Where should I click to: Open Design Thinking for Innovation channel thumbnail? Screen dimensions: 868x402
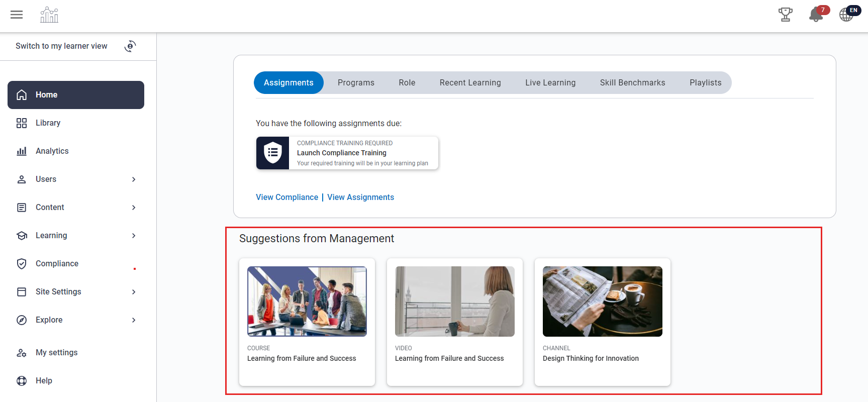602,301
